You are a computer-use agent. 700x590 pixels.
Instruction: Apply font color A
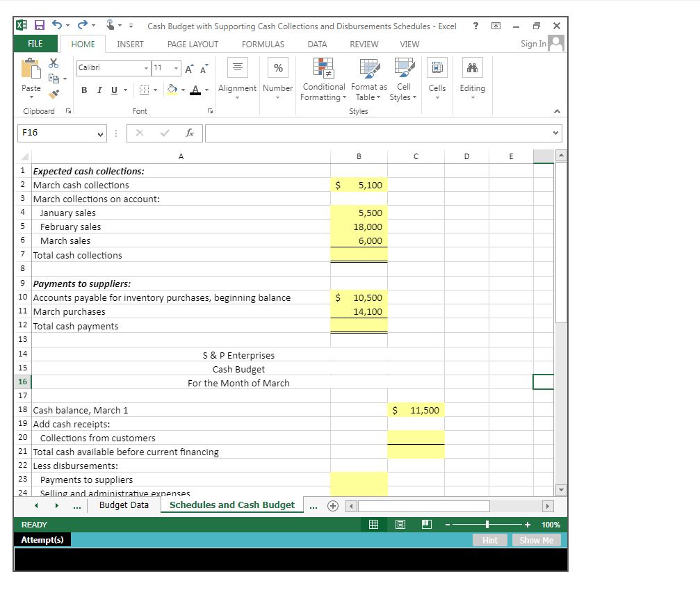(x=195, y=90)
